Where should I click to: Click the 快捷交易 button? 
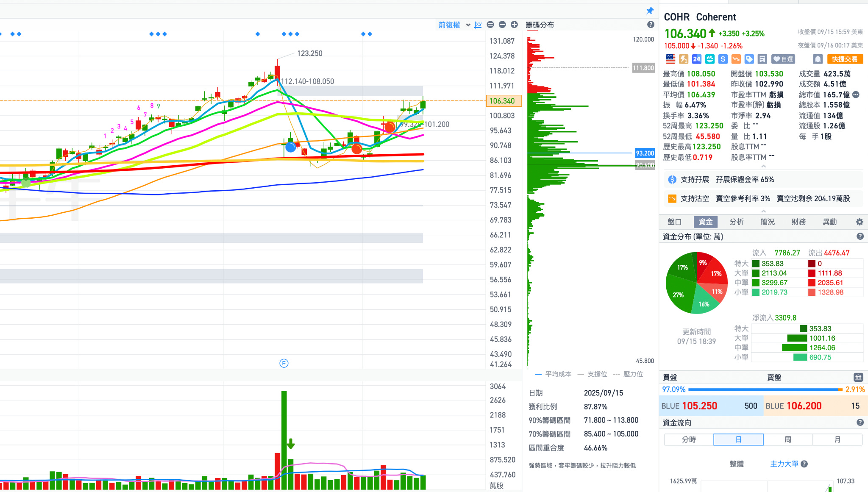844,59
